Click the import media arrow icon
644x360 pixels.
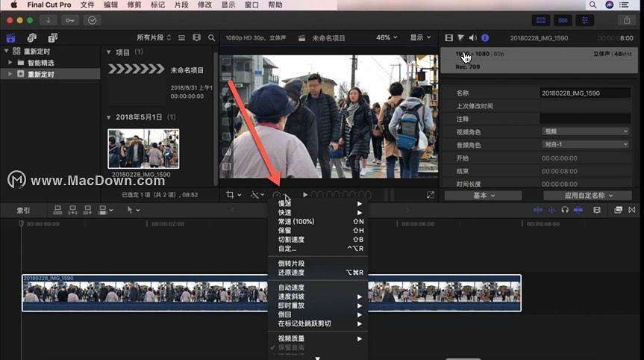49,20
